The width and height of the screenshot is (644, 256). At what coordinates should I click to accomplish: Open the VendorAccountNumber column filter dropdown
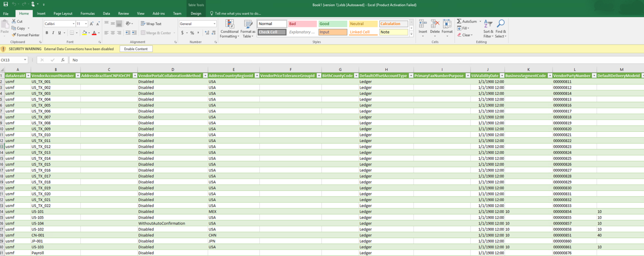coord(78,76)
